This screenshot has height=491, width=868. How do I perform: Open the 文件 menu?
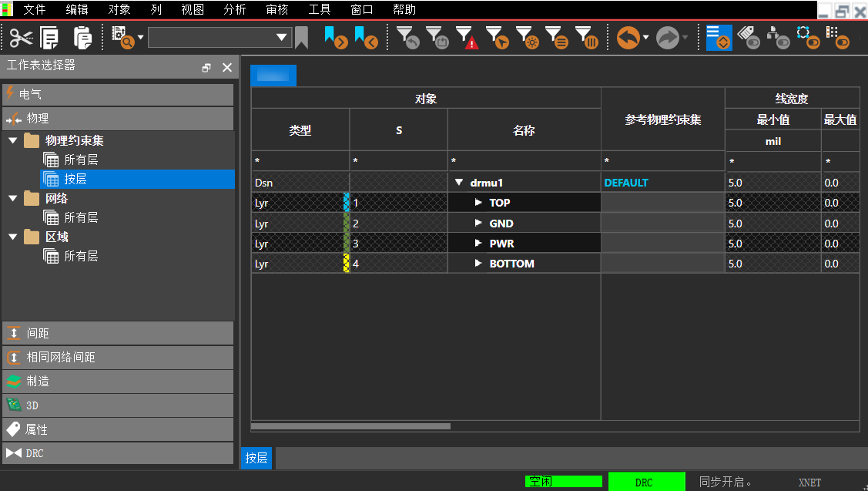pyautogui.click(x=35, y=9)
